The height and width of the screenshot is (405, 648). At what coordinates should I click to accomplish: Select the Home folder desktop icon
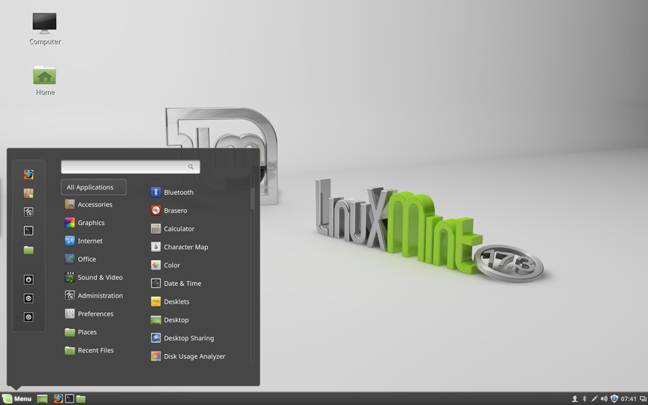[45, 81]
